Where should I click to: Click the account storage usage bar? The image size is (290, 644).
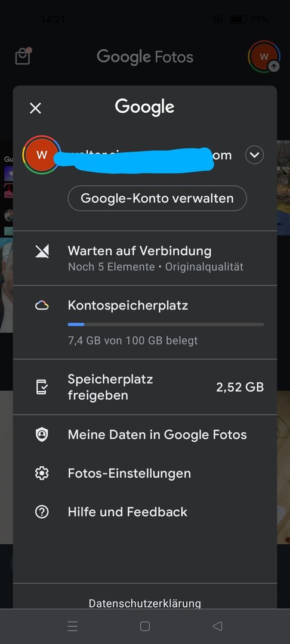point(165,324)
